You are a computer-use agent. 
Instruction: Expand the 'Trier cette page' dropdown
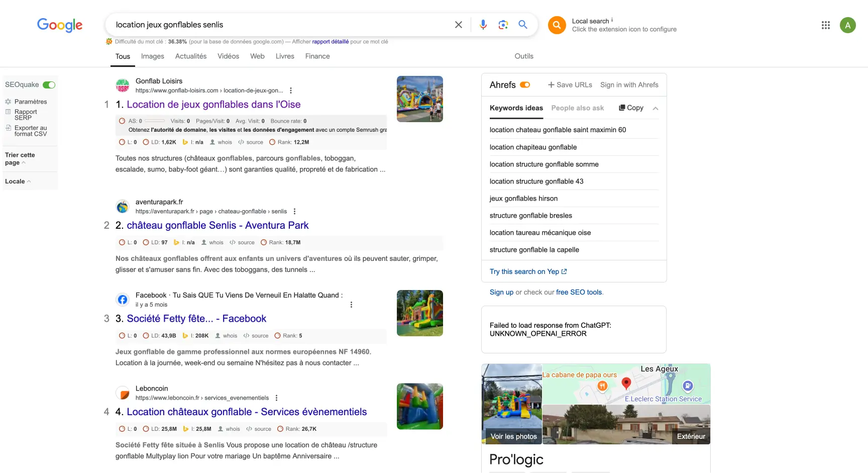pos(20,159)
